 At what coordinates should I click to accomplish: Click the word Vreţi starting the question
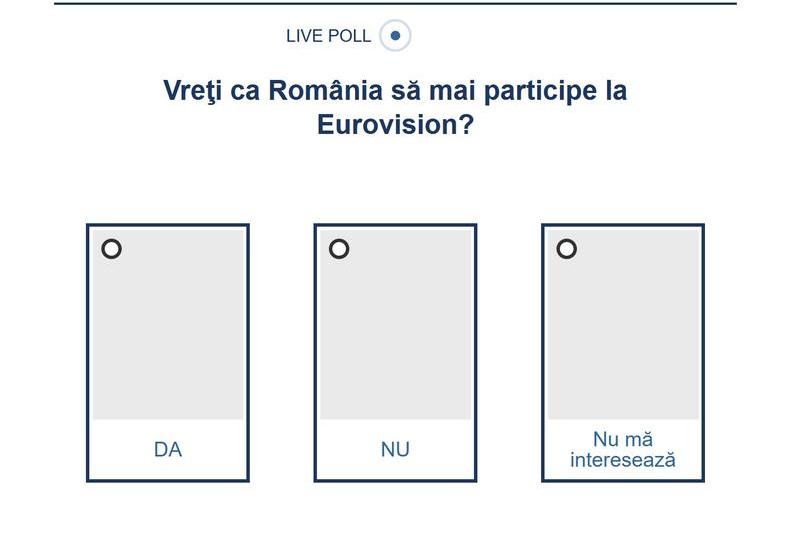pos(192,91)
